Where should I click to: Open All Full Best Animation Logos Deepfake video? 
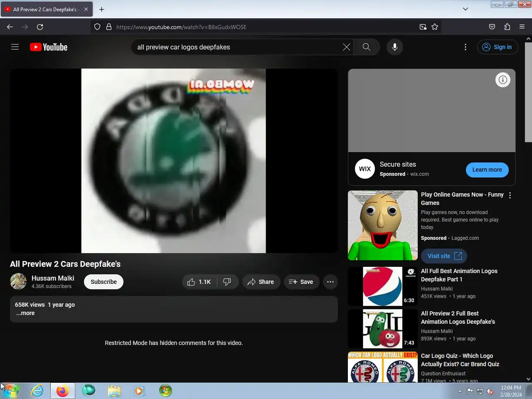point(459,275)
